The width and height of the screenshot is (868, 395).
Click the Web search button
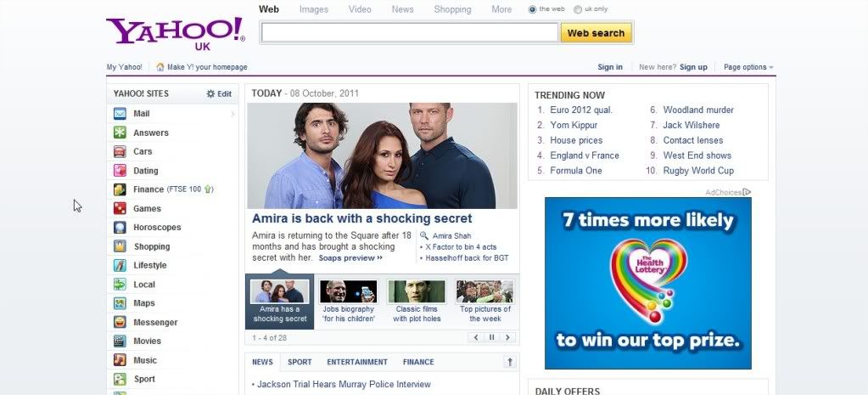pos(596,32)
